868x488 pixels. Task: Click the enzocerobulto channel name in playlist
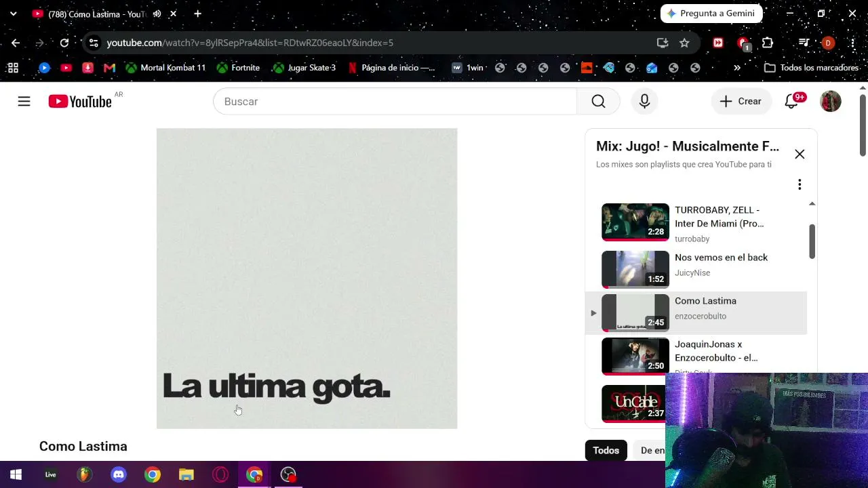click(x=701, y=316)
